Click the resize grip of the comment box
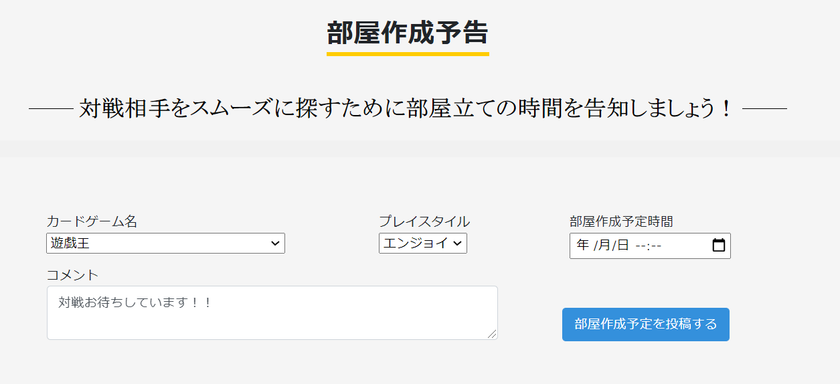 click(x=492, y=334)
